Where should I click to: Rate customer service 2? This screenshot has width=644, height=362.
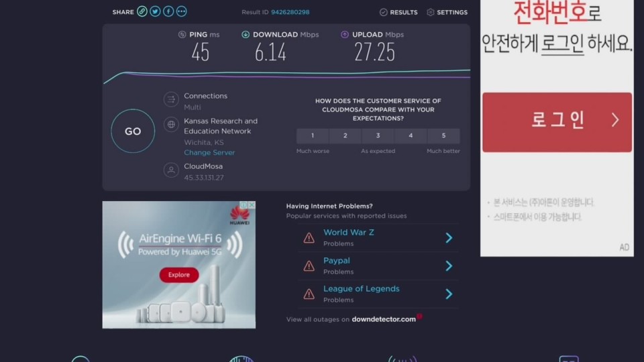[345, 135]
